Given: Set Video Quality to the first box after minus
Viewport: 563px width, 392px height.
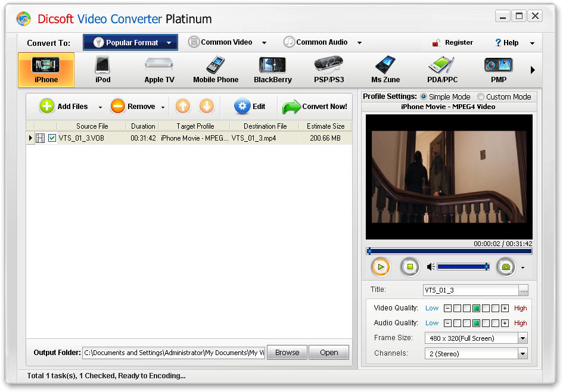Looking at the screenshot, I should [x=457, y=308].
